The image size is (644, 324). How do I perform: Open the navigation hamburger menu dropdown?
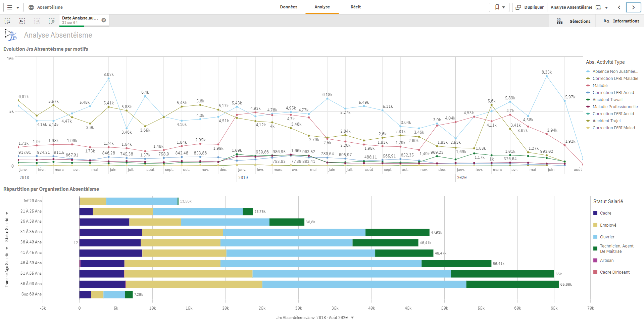[x=13, y=7]
